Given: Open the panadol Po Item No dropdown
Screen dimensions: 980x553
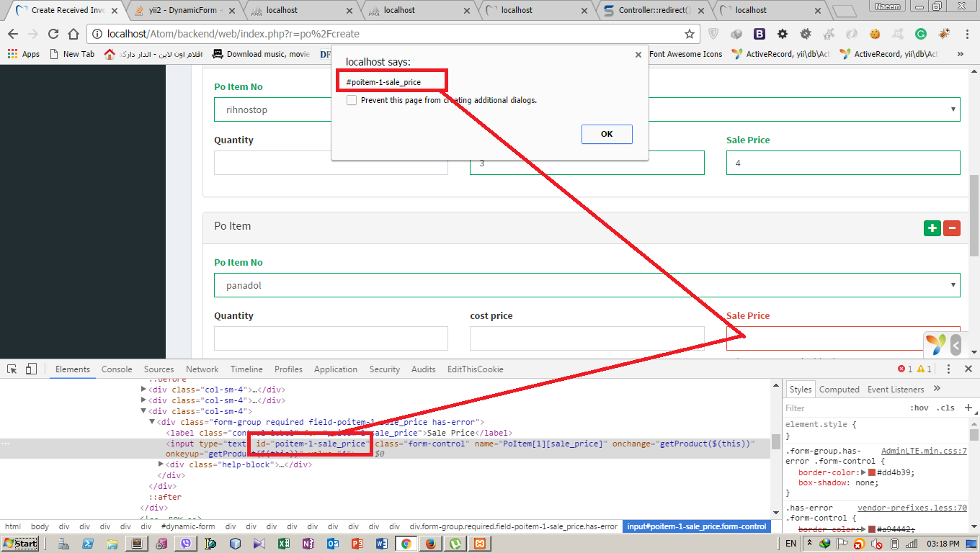Looking at the screenshot, I should point(587,285).
